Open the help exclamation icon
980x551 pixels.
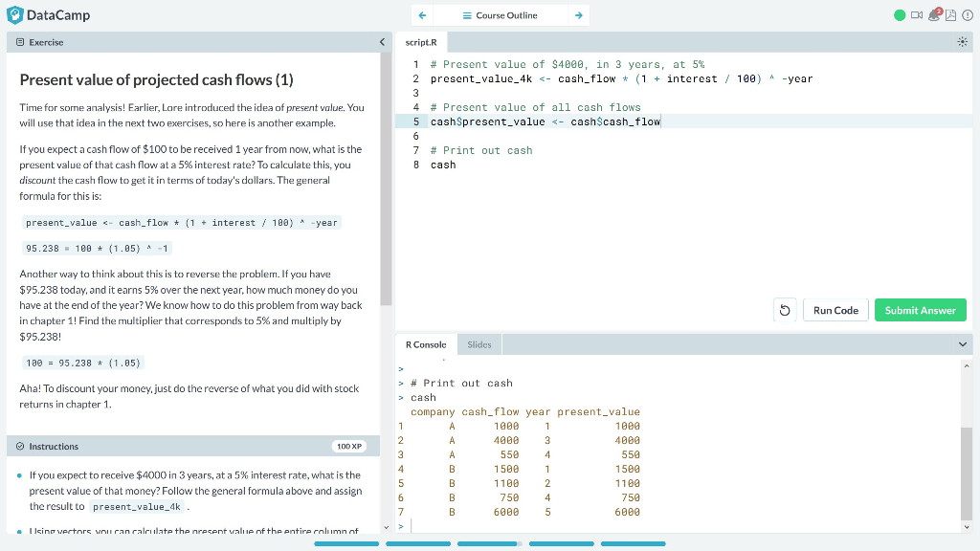[x=967, y=15]
